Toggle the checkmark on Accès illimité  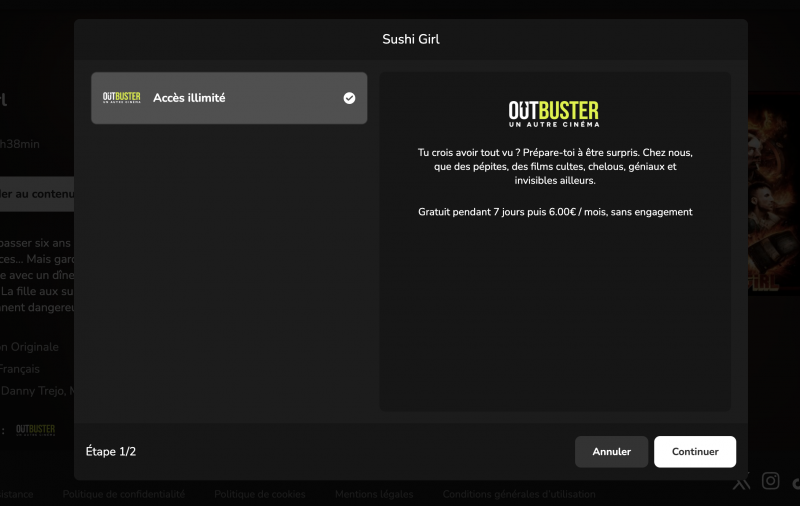(x=349, y=98)
